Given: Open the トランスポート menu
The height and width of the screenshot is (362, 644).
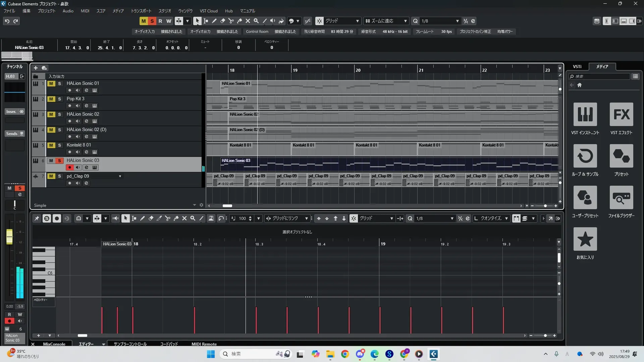Looking at the screenshot, I should point(141,11).
